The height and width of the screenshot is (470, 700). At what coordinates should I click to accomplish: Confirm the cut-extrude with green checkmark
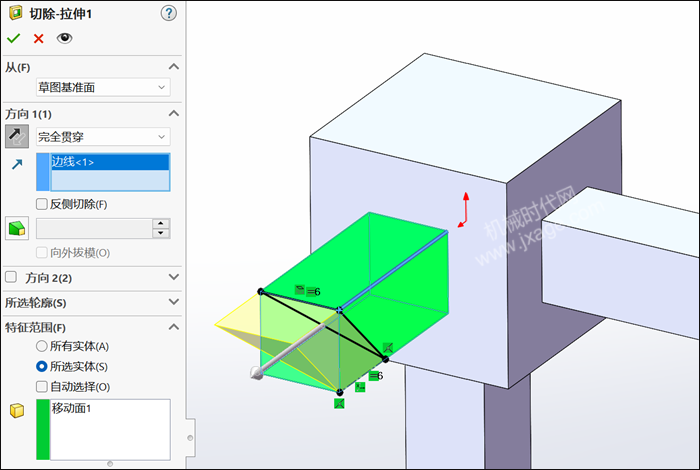14,38
